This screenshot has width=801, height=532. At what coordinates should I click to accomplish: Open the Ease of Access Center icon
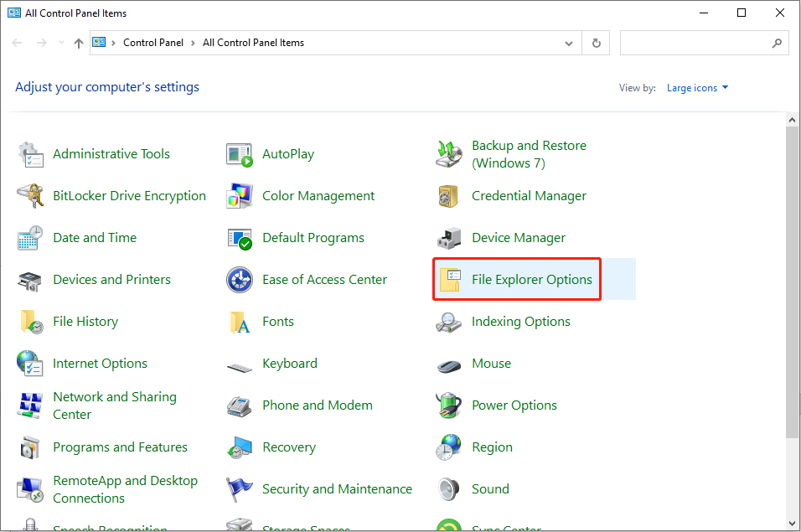point(240,280)
